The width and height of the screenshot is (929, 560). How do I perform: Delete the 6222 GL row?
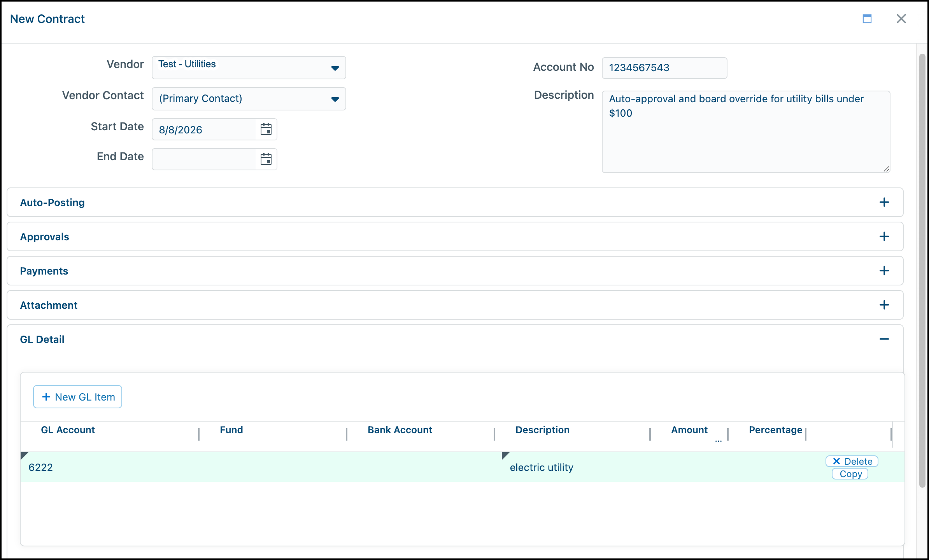[852, 461]
